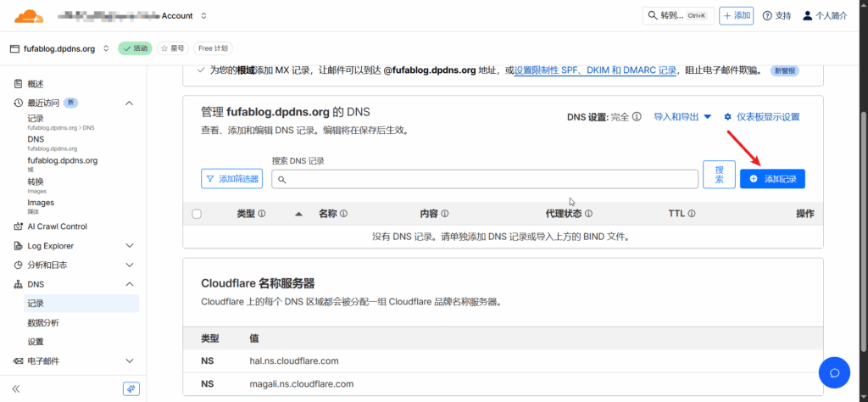The width and height of the screenshot is (868, 402).
Task: Open the SPF, DKIM 和 DMARC link
Action: tap(595, 71)
